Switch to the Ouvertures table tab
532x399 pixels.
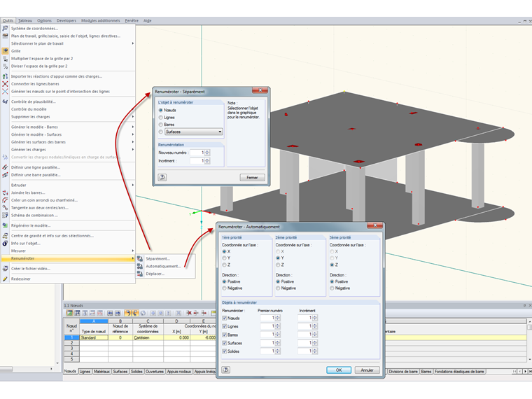click(x=155, y=372)
